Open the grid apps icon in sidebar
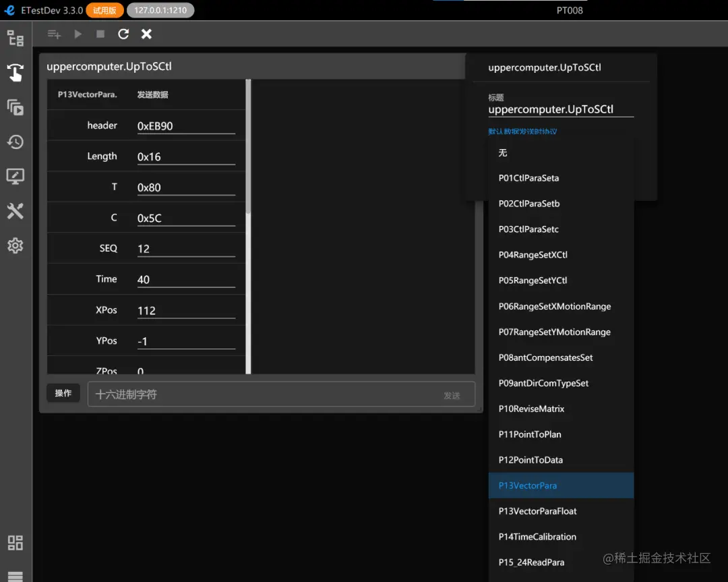Image resolution: width=728 pixels, height=582 pixels. (x=16, y=542)
